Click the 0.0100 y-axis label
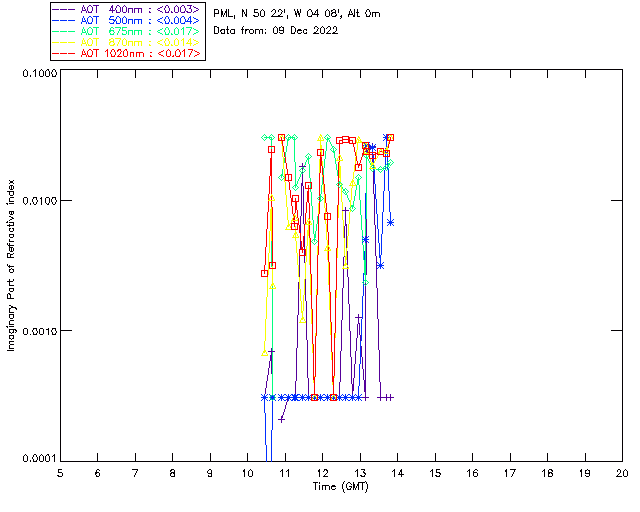This screenshot has height=512, width=640. [39, 201]
